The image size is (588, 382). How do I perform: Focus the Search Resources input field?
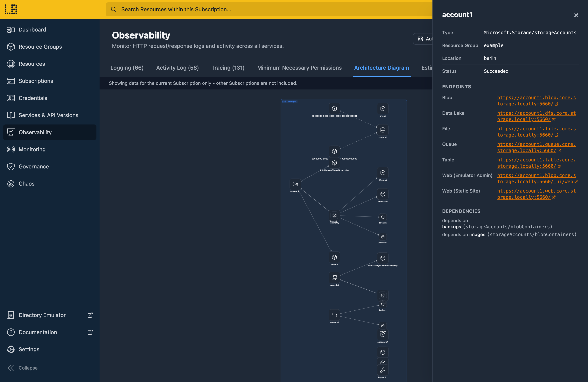tap(269, 9)
